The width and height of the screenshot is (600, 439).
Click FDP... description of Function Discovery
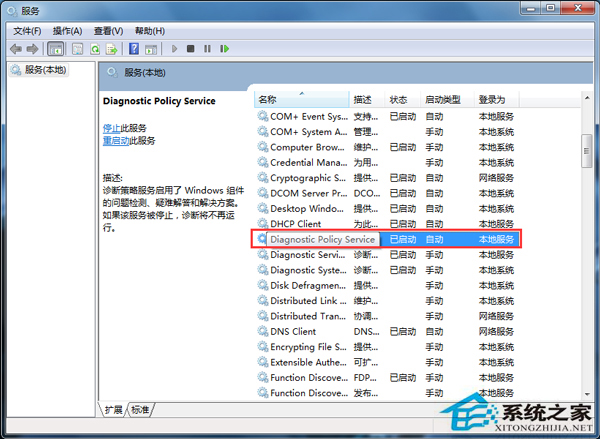point(365,378)
